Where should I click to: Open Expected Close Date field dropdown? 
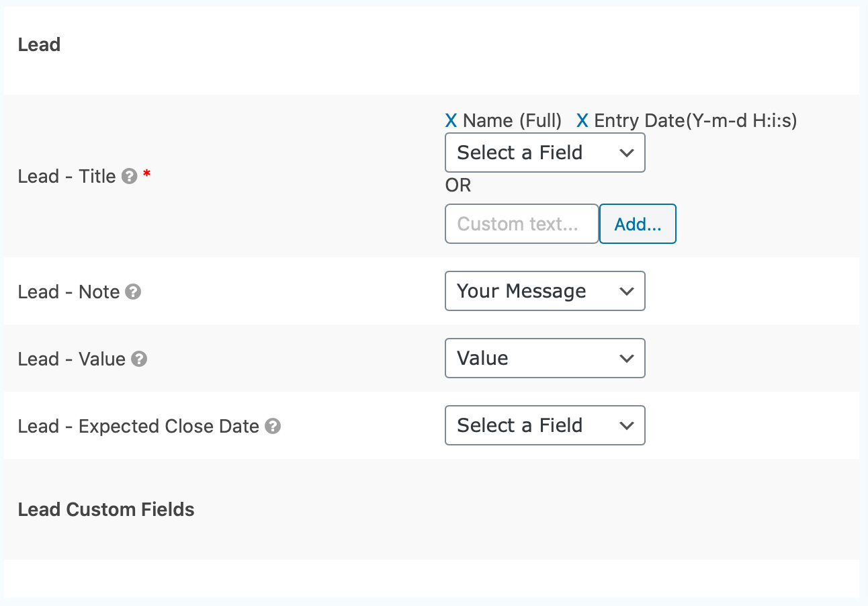(x=545, y=425)
